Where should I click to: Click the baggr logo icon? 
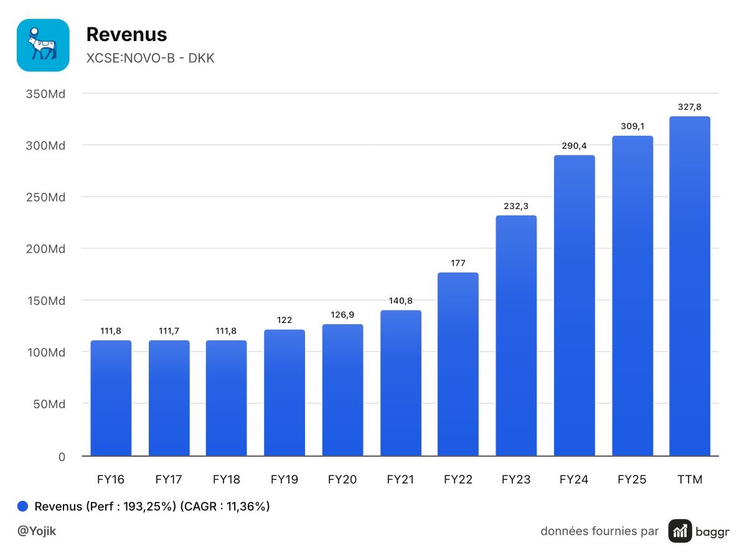pyautogui.click(x=680, y=531)
